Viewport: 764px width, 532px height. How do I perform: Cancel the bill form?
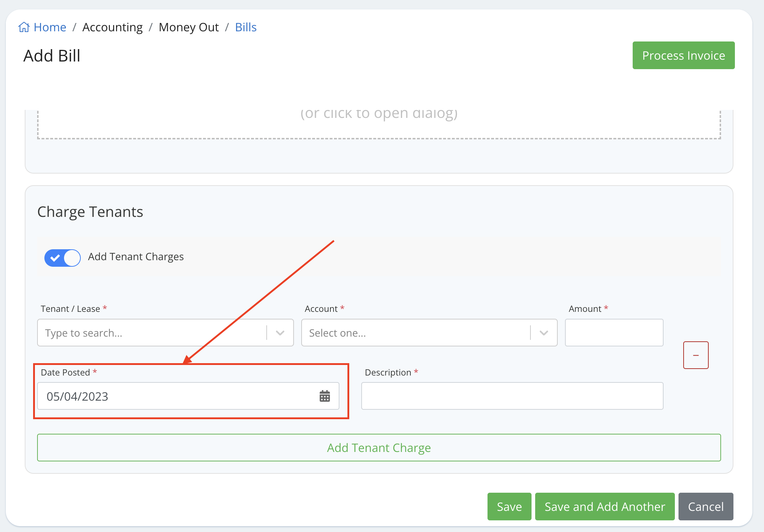click(705, 507)
